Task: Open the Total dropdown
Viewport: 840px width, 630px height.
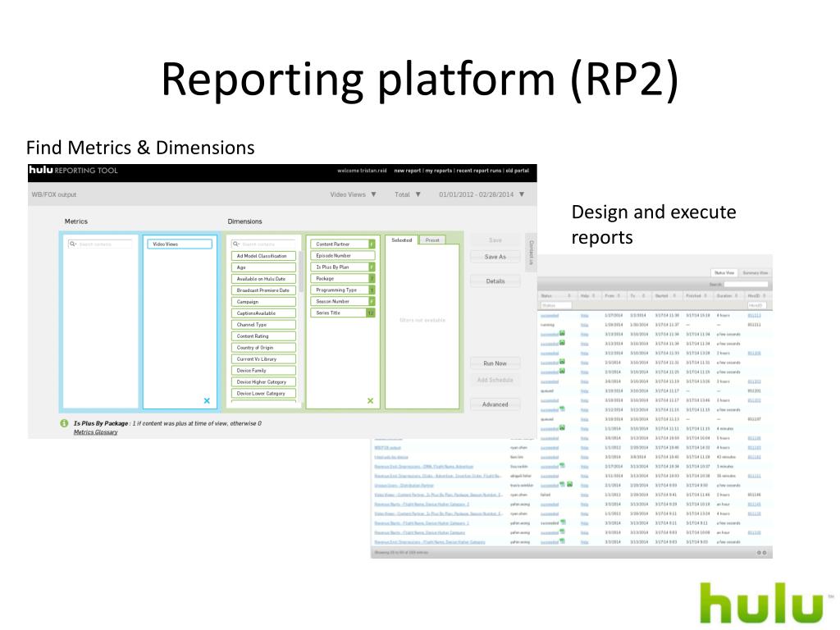Action: [407, 194]
